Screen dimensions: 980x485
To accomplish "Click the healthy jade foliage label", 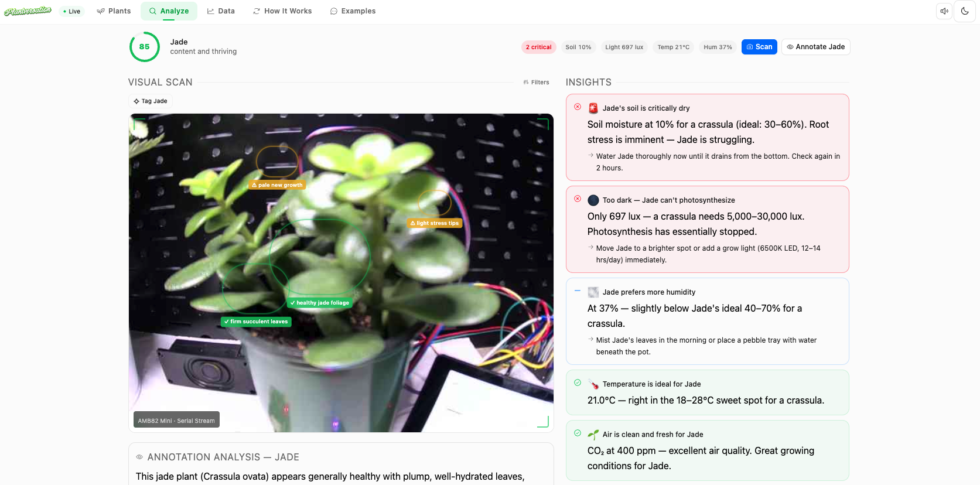I will [x=319, y=303].
